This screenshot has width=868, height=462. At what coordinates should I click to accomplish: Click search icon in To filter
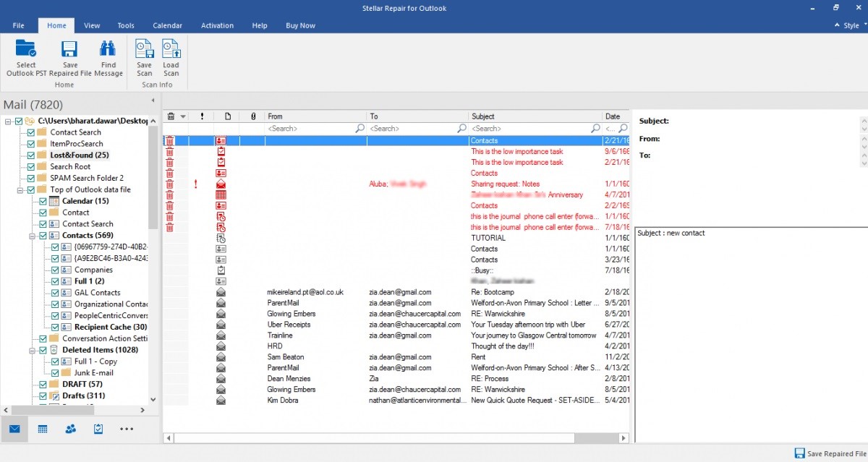461,129
